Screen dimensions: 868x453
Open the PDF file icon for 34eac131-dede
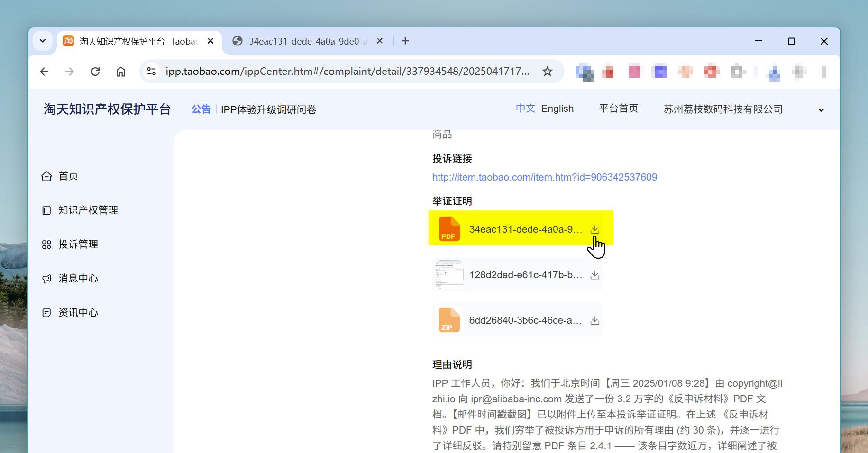(449, 229)
